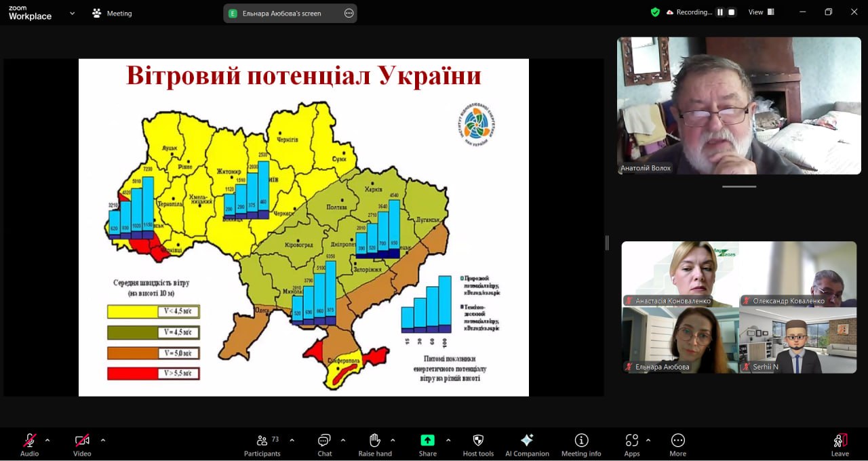Viewport: 868px width, 461px height.
Task: Select Анатолій Волох's video tile
Action: click(738, 105)
